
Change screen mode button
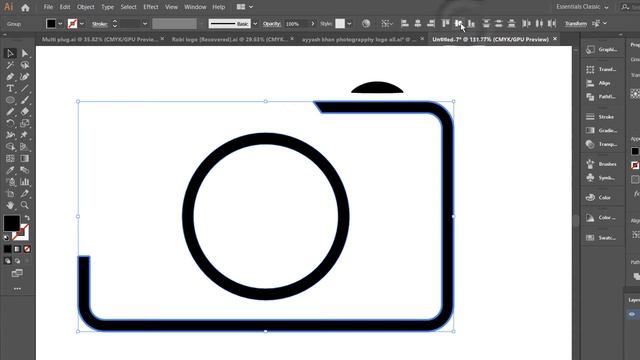click(17, 273)
